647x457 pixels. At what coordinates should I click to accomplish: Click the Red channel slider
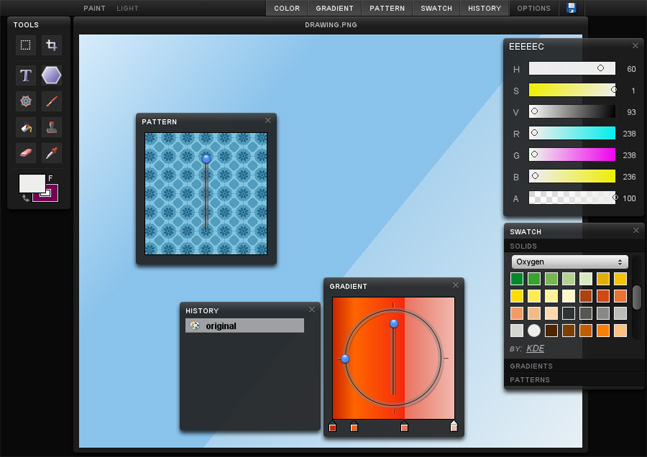[572, 133]
